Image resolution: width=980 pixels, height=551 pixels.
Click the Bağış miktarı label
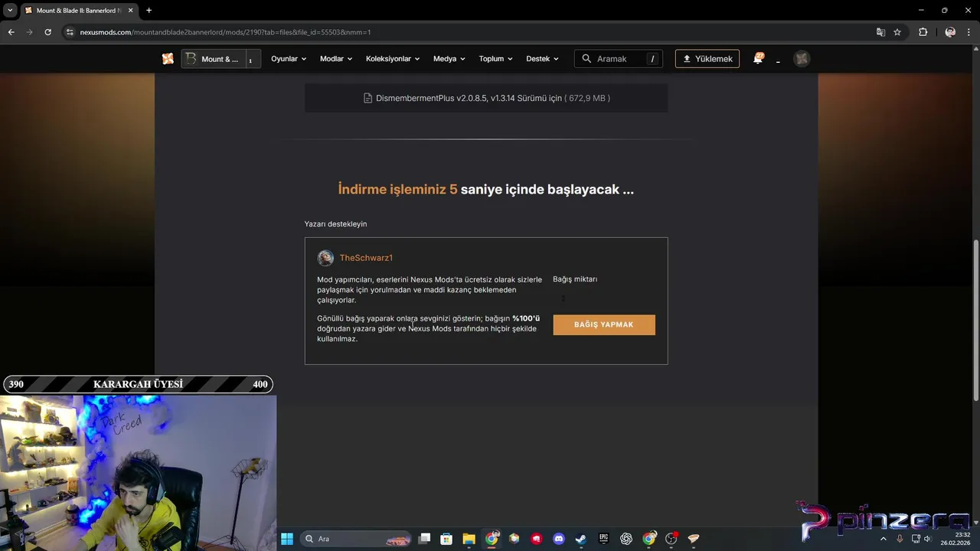(575, 279)
